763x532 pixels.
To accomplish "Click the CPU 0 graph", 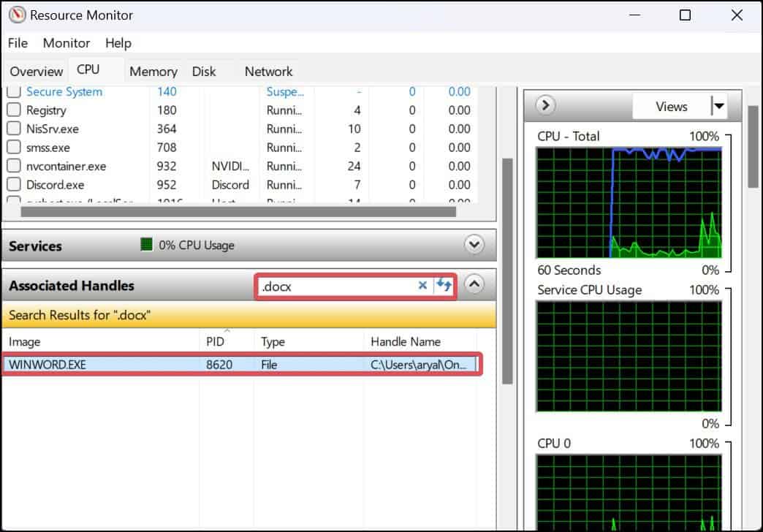I will pyautogui.click(x=629, y=493).
